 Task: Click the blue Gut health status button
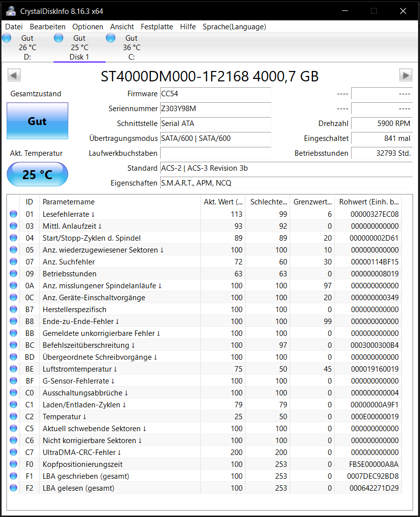pyautogui.click(x=37, y=121)
